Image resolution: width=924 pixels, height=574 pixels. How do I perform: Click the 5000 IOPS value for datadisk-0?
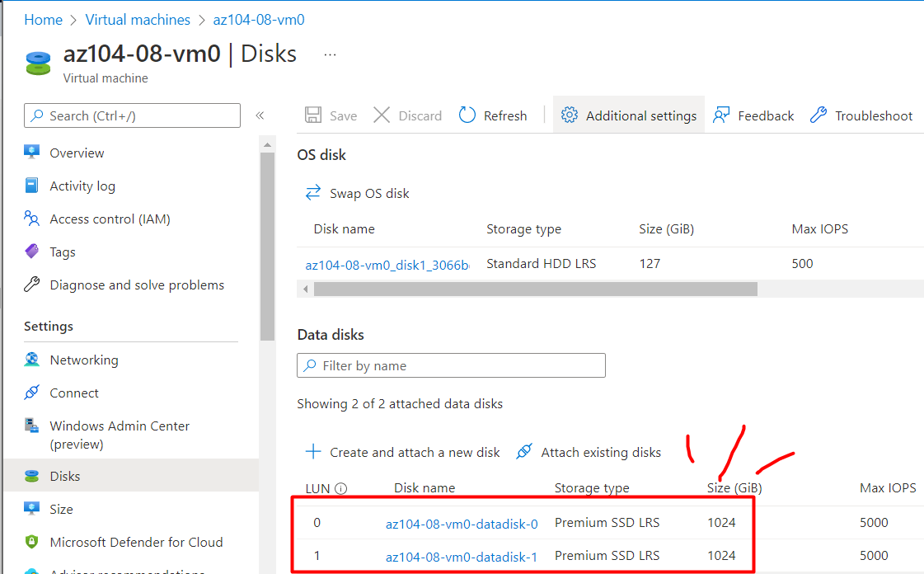pos(874,523)
